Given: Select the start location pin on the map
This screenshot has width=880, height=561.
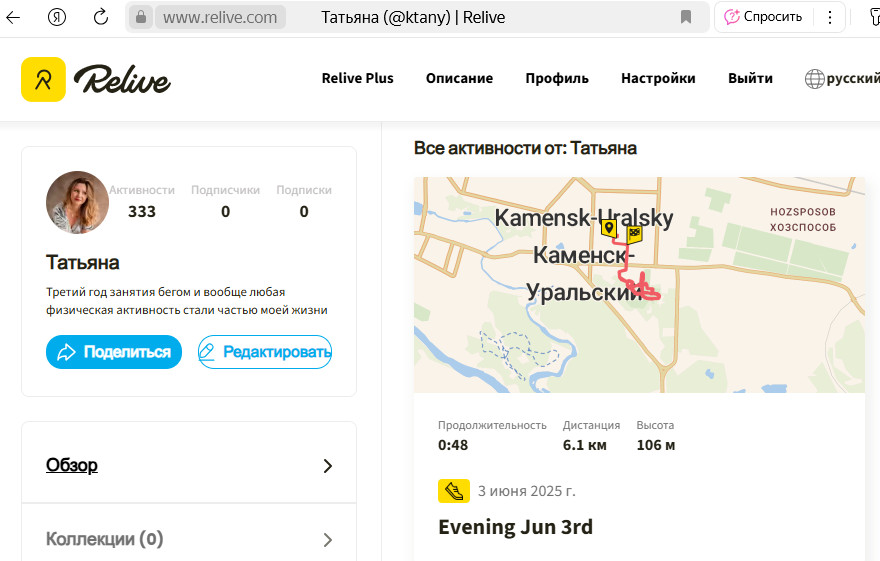Looking at the screenshot, I should [x=608, y=228].
